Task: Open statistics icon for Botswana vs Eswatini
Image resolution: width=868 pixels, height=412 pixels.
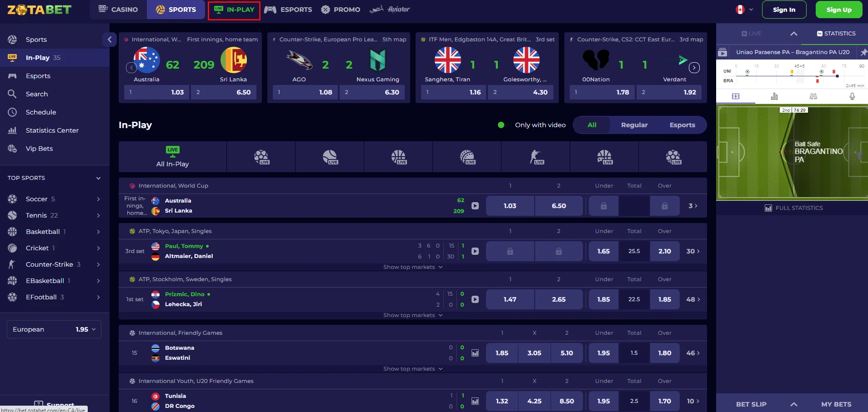Action: point(475,353)
